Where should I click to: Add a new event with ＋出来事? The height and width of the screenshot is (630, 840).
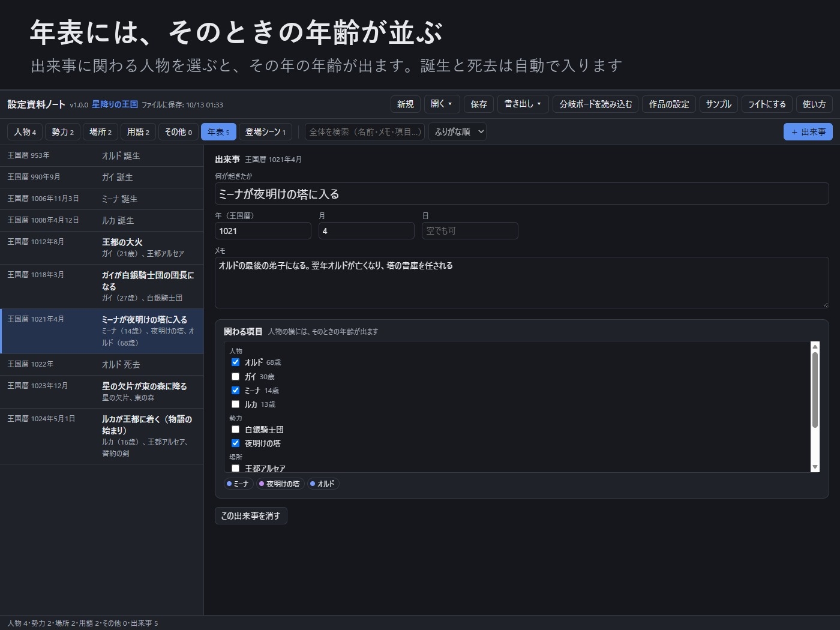[x=808, y=131]
